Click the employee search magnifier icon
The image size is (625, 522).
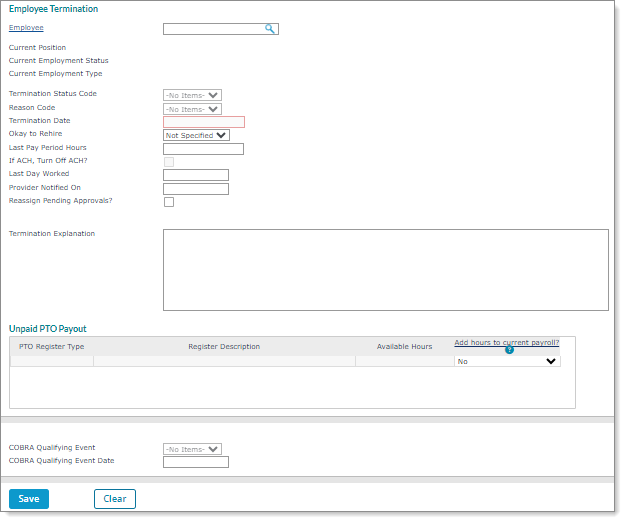270,29
